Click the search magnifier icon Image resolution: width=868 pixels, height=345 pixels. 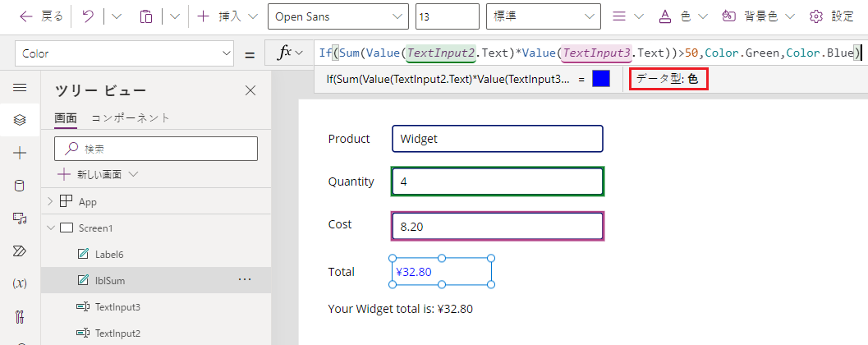pos(71,149)
